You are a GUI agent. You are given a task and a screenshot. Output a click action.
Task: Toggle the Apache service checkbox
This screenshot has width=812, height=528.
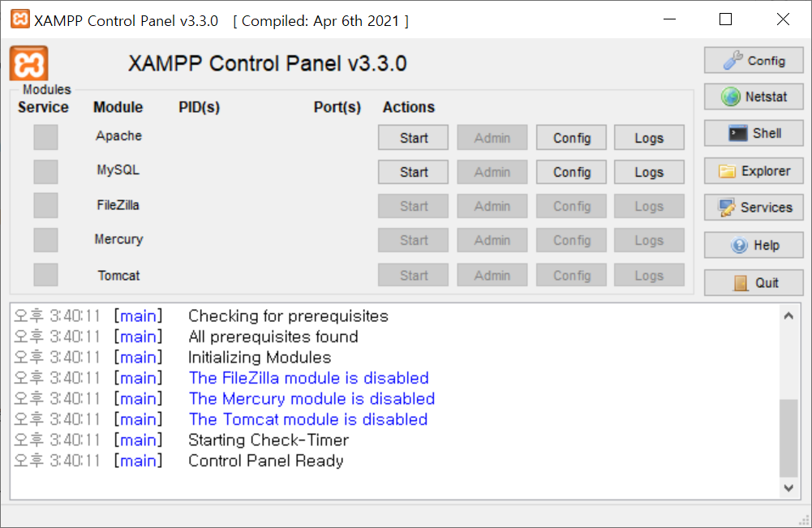(x=45, y=137)
